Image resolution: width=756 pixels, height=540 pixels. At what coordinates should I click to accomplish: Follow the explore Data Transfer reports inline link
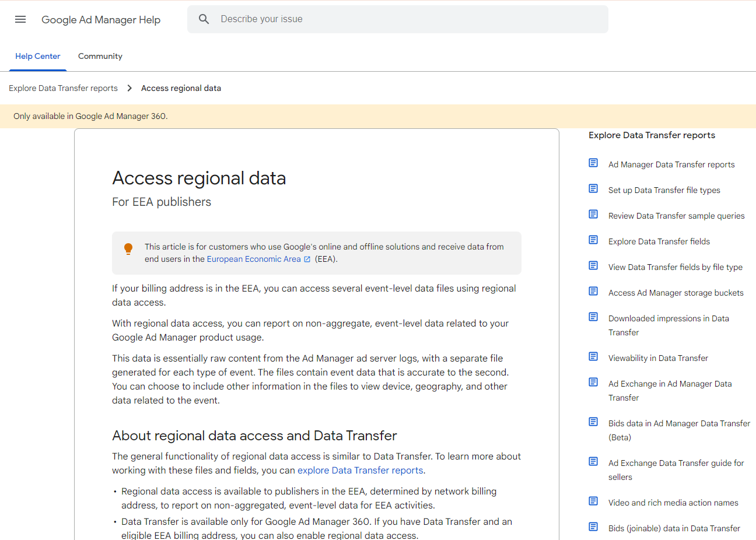point(360,470)
